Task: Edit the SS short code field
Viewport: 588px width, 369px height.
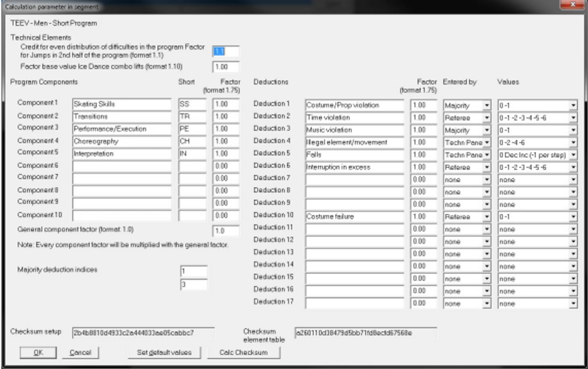Action: [x=192, y=104]
